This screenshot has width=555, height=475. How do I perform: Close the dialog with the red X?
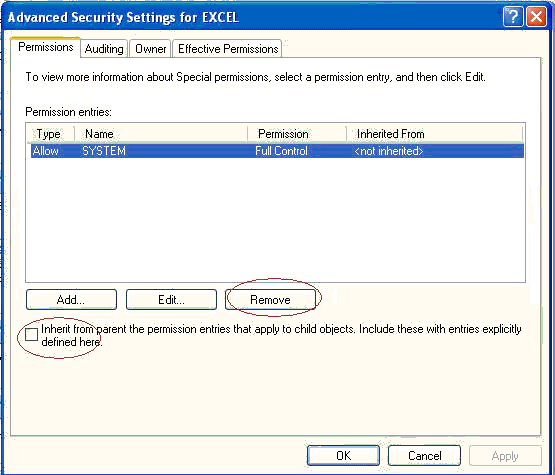(x=537, y=17)
